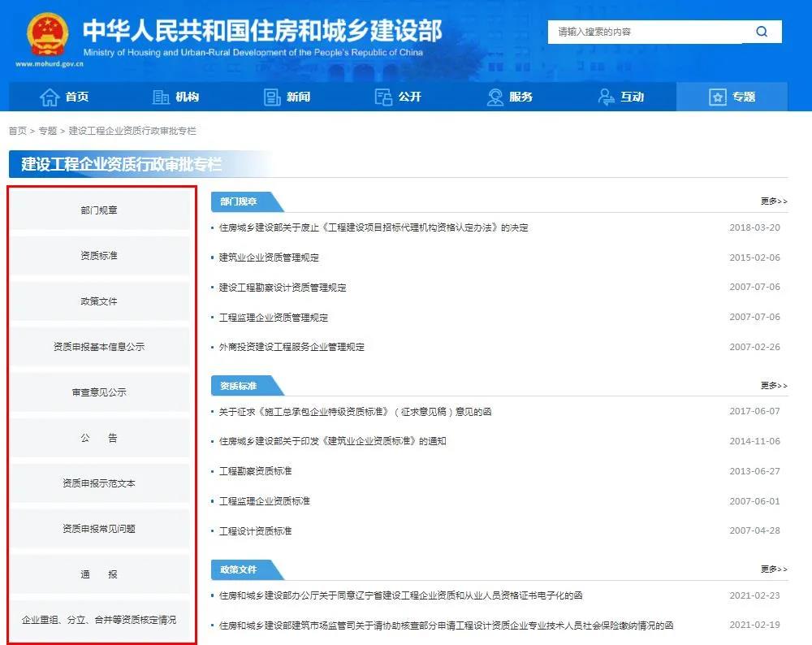This screenshot has width=812, height=645.
Task: Open 工程监理企业资质管理规定 article
Action: [274, 317]
